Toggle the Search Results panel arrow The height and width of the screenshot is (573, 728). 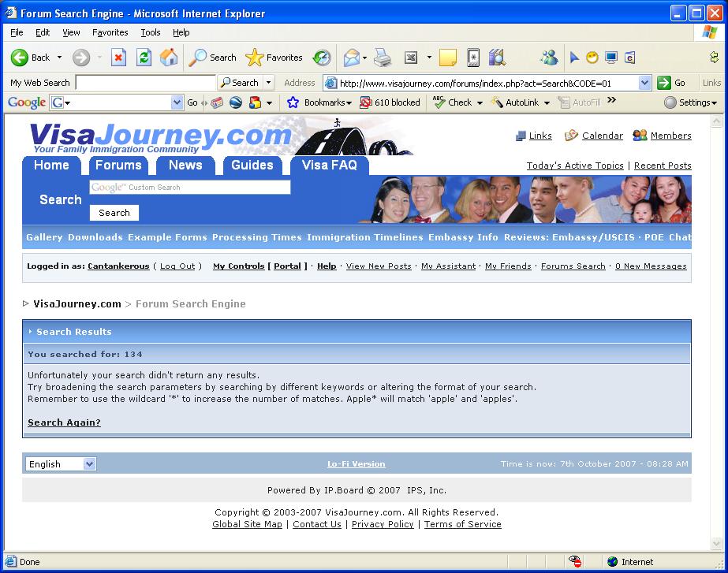tap(30, 332)
